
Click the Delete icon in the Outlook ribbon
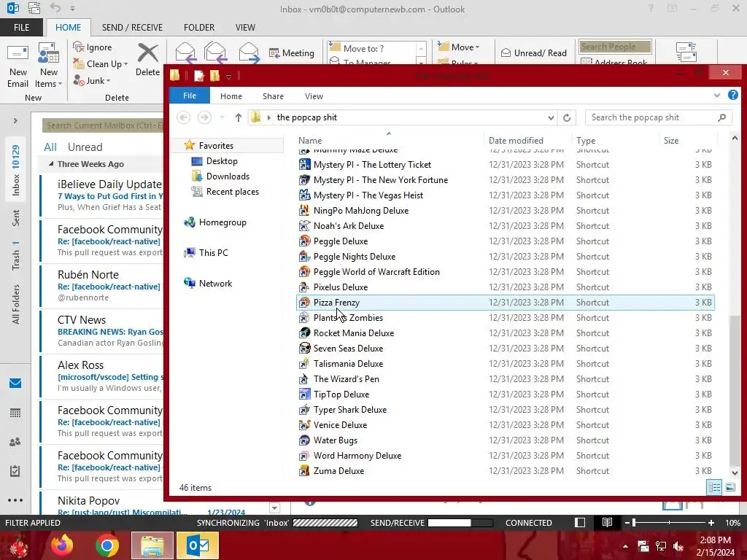tap(147, 60)
